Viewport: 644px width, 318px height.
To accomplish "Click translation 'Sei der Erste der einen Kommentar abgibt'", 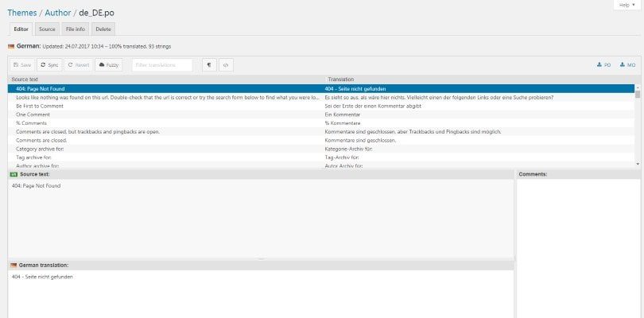I will (x=373, y=106).
